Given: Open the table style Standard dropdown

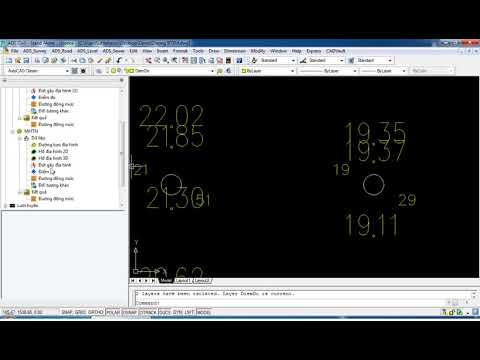Looking at the screenshot, I should tap(390, 60).
